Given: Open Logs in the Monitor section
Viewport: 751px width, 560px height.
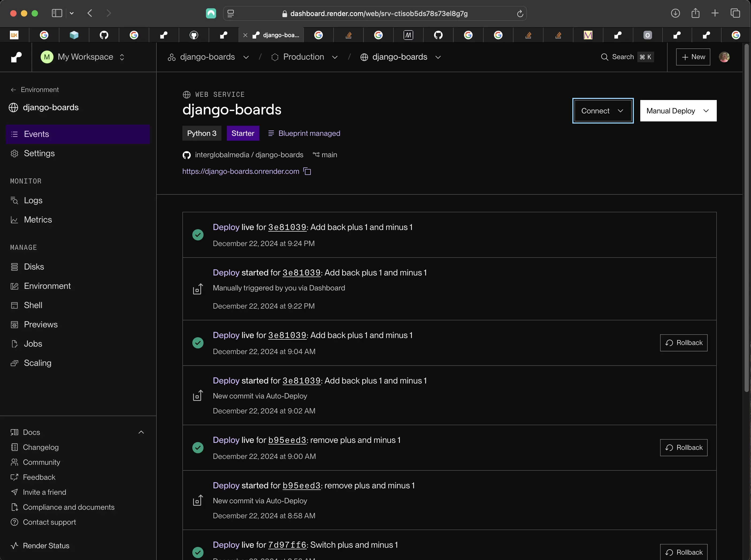Looking at the screenshot, I should [x=33, y=200].
